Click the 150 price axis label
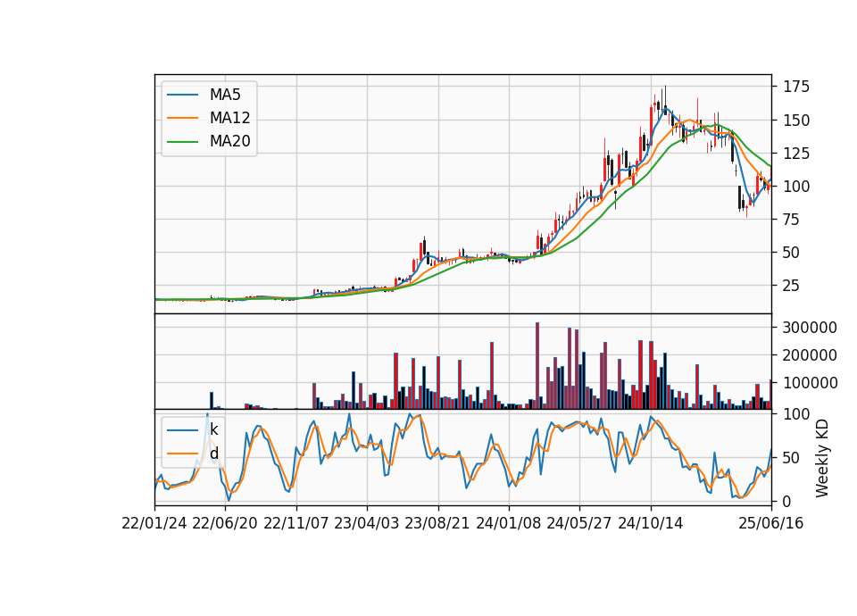This screenshot has width=857, height=616. [796, 121]
